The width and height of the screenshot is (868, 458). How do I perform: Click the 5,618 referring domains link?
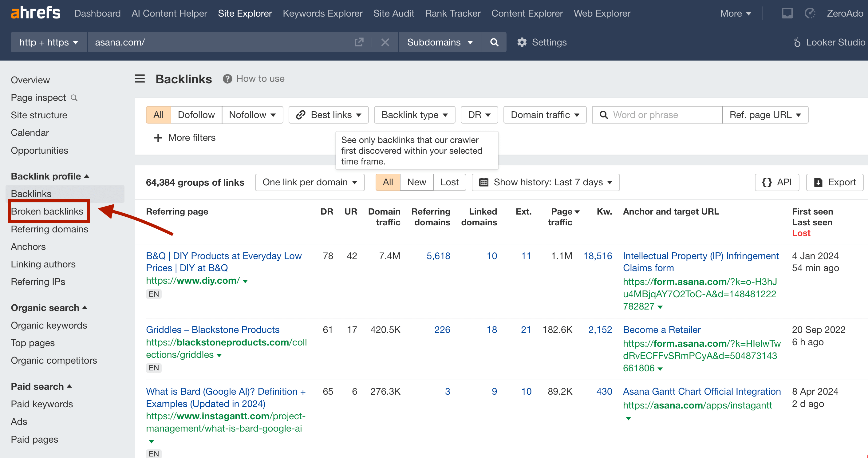(x=438, y=256)
